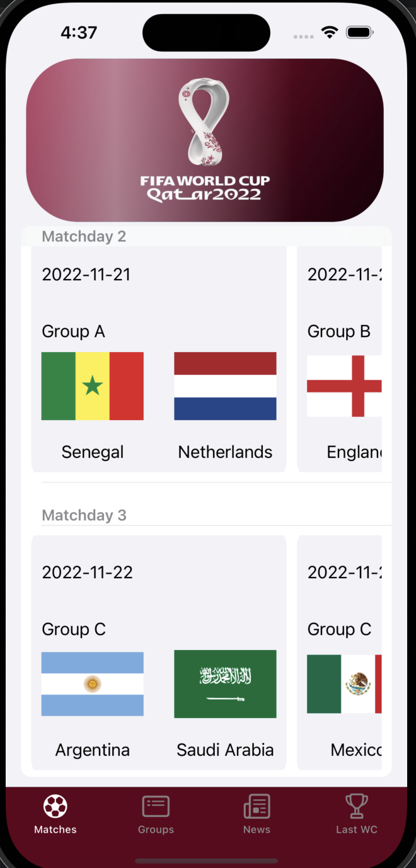Tap the England flag image
This screenshot has width=416, height=868.
coord(345,385)
